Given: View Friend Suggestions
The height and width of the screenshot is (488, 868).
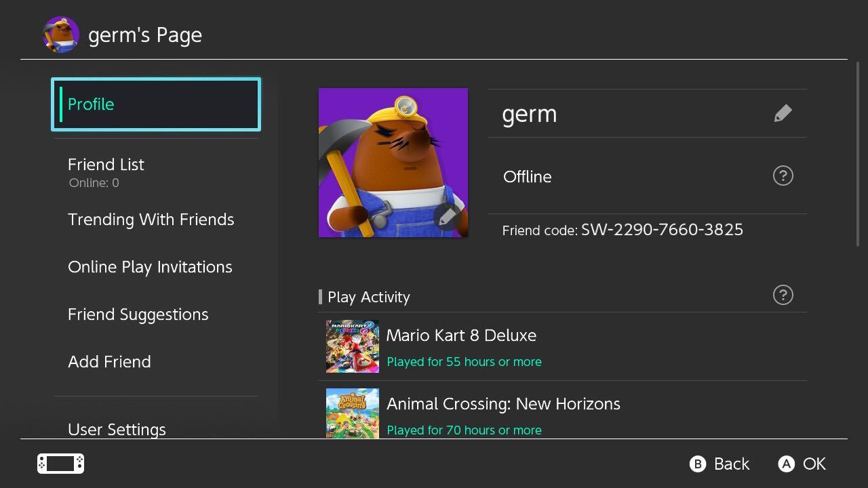Looking at the screenshot, I should [138, 314].
